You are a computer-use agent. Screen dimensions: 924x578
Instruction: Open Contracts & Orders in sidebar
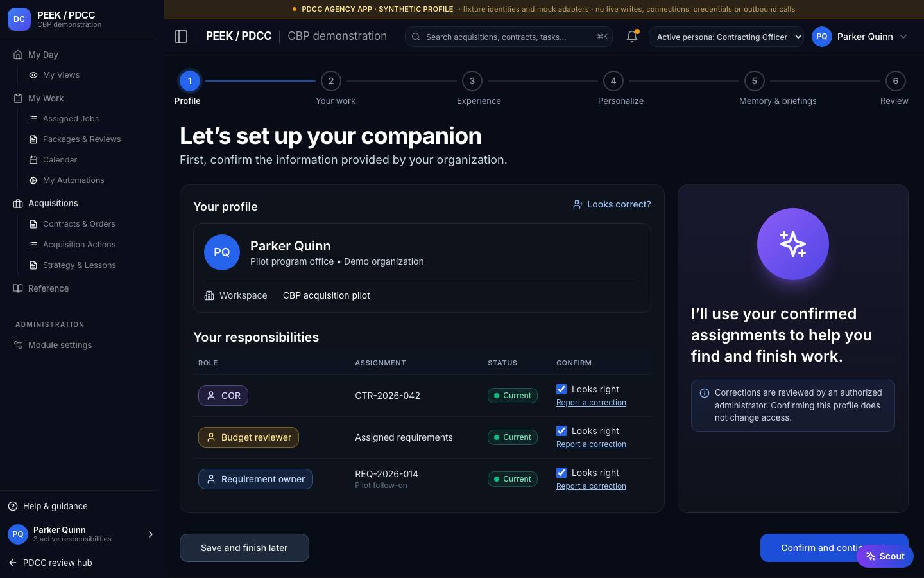tap(79, 224)
